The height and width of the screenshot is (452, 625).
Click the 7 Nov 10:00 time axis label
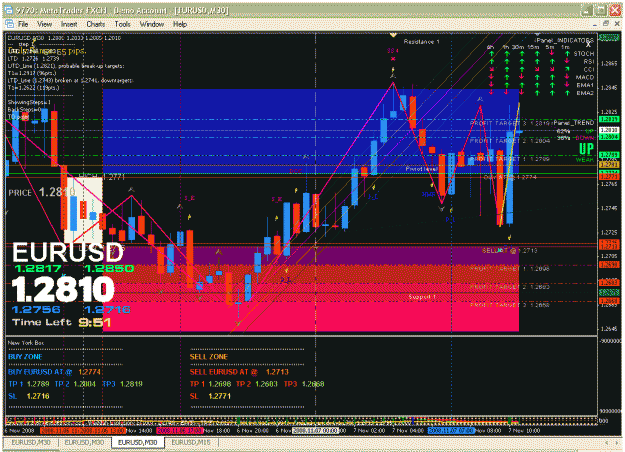pyautogui.click(x=524, y=430)
